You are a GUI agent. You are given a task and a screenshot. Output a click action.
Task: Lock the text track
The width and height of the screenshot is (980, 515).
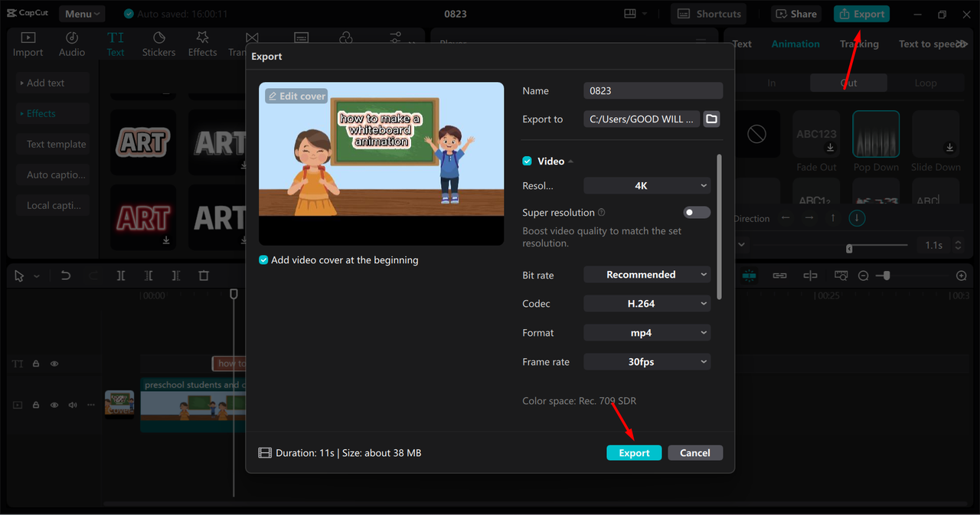click(x=36, y=364)
